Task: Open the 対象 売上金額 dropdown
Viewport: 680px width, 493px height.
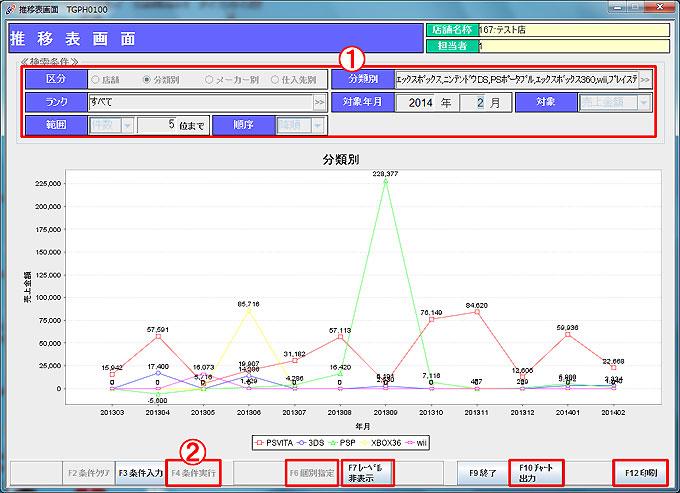Action: click(x=643, y=102)
